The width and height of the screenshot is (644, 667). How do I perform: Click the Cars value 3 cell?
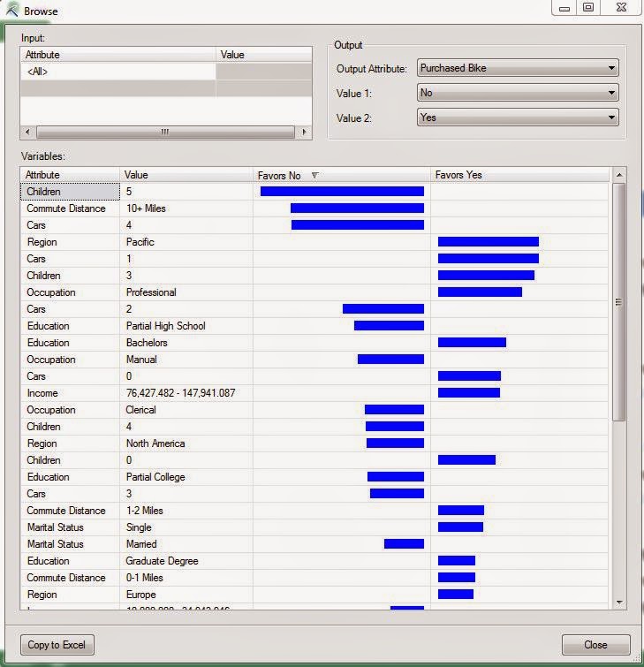pyautogui.click(x=186, y=494)
